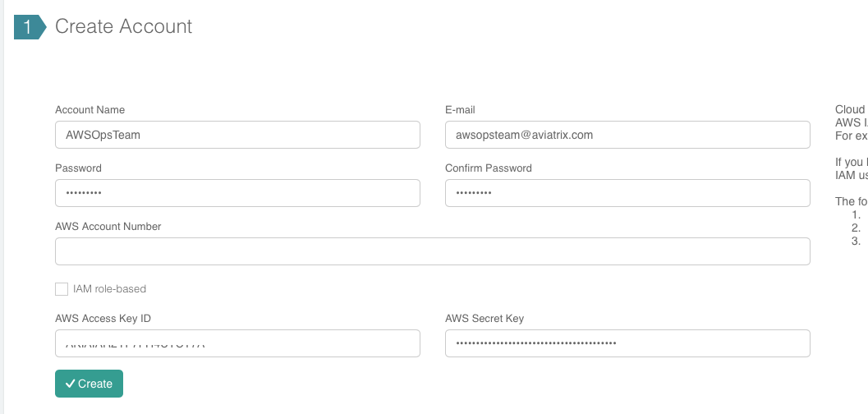Click the Password label text
The image size is (868, 414).
(78, 168)
